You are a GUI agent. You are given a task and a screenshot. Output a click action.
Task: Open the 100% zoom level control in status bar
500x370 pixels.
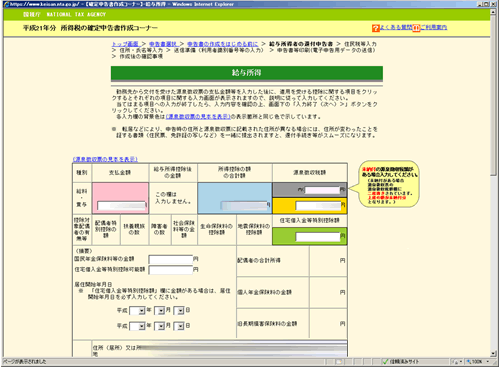pos(478,362)
